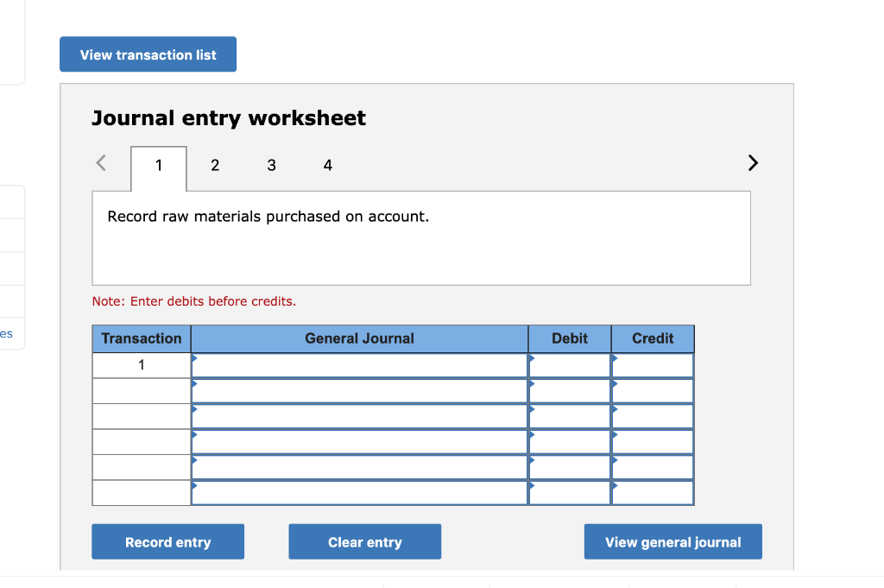Click the Credit column header
The height and width of the screenshot is (588, 884).
(653, 338)
